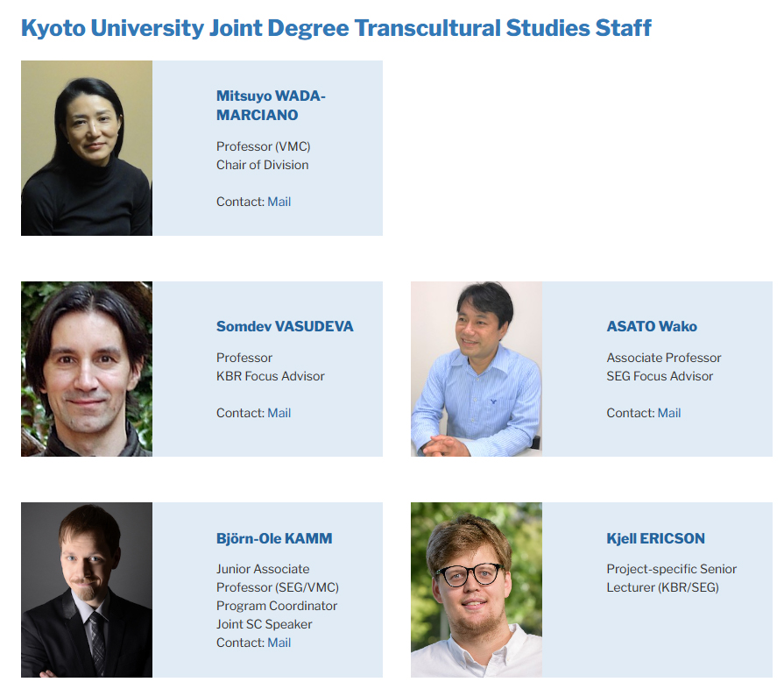Click the "Program Coordinator" text
Viewport: 784px width, 682px height.
pyautogui.click(x=276, y=606)
